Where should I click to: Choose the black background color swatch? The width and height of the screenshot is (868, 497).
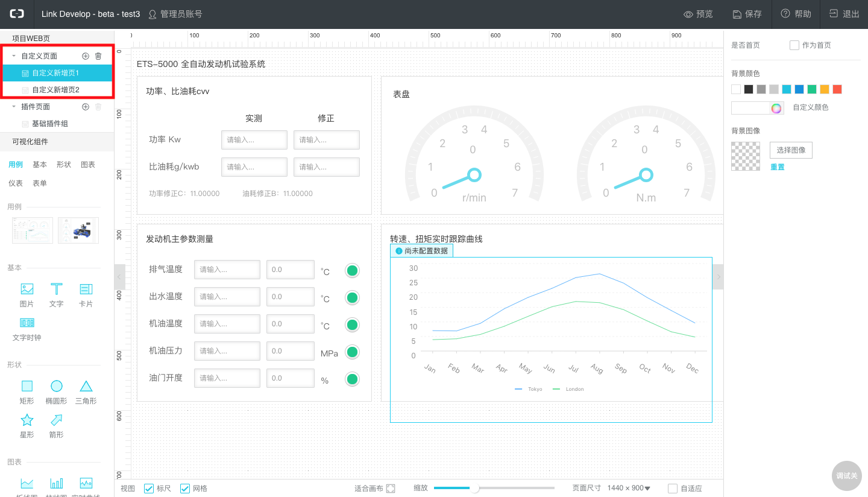[x=749, y=89]
